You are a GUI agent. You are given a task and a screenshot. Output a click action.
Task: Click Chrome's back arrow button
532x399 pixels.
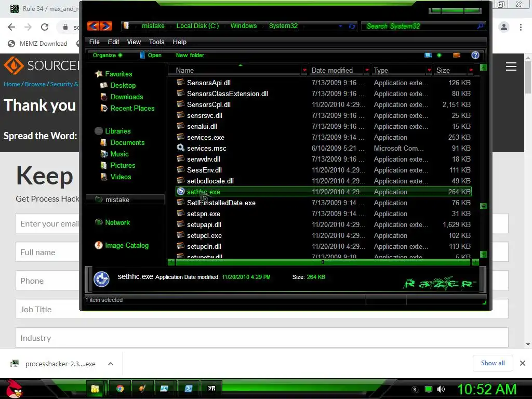[11, 27]
